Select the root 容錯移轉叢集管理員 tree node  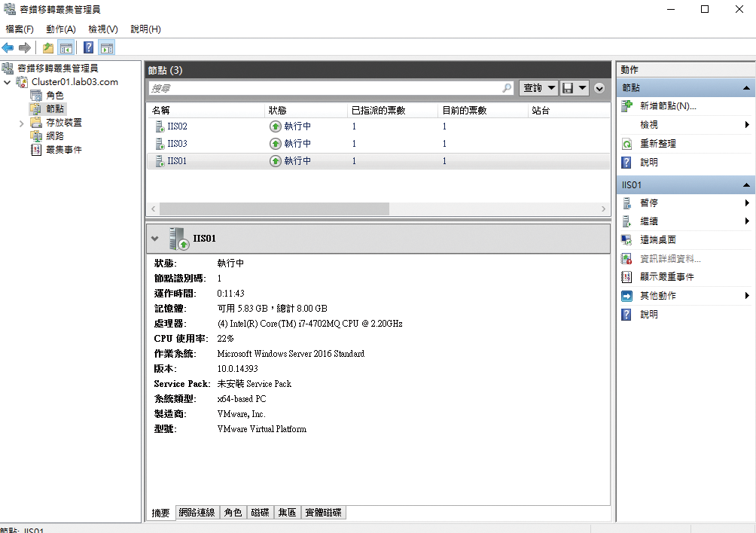click(57, 69)
